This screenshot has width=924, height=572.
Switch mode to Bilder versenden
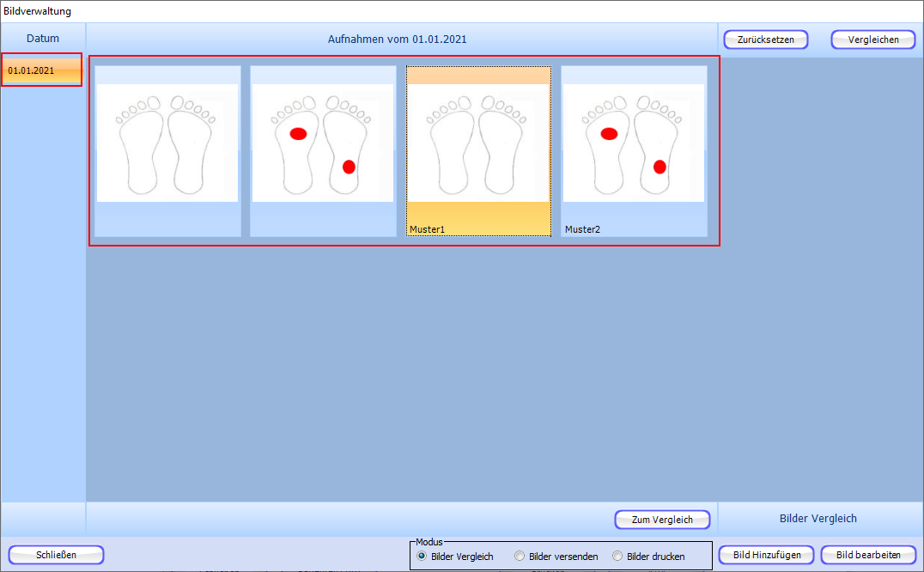click(x=520, y=557)
